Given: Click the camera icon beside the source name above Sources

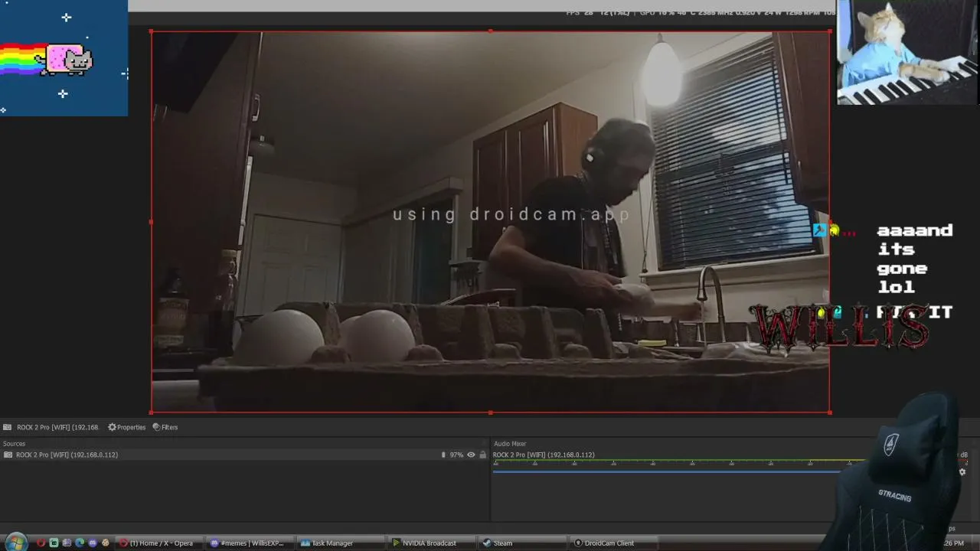Looking at the screenshot, I should (x=7, y=427).
